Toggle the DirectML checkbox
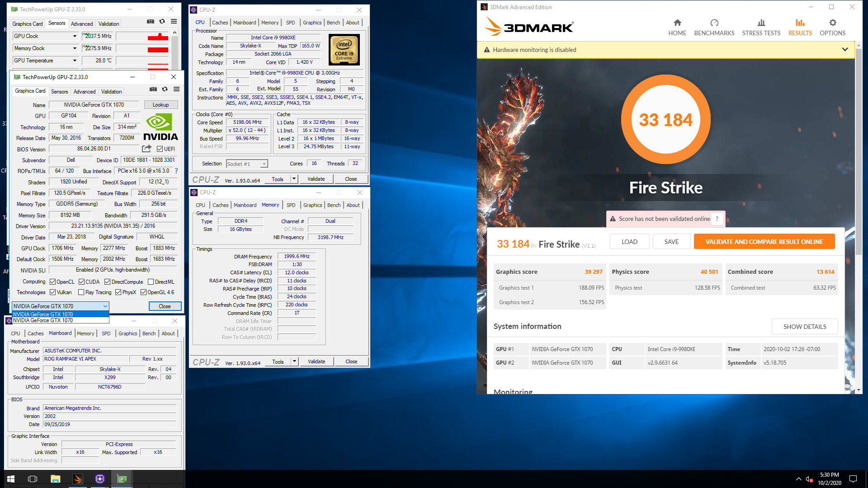868x488 pixels. tap(151, 282)
